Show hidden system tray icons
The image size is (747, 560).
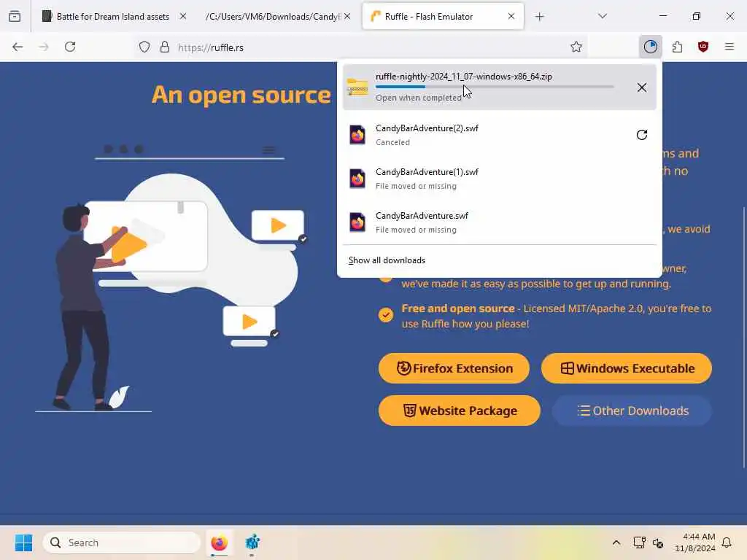pos(616,542)
